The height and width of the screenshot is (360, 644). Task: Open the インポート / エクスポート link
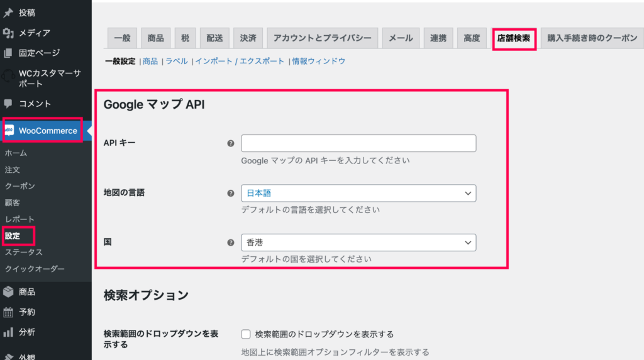[x=240, y=61]
